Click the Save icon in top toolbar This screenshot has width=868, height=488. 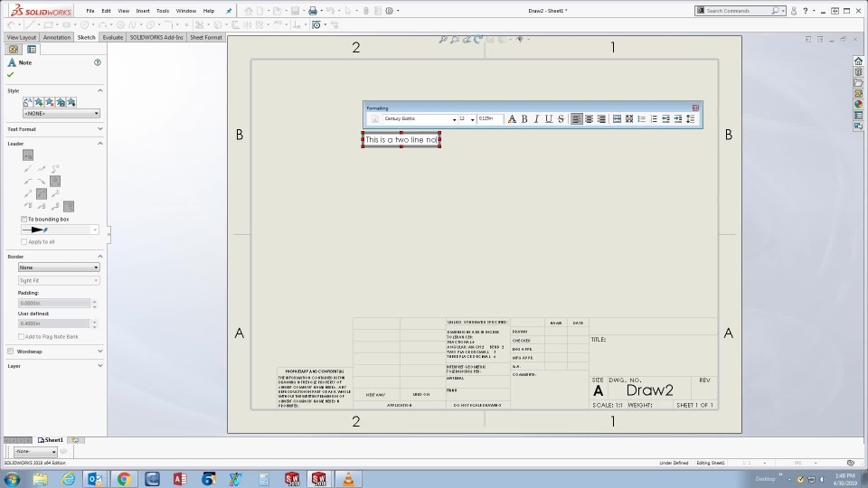(295, 11)
